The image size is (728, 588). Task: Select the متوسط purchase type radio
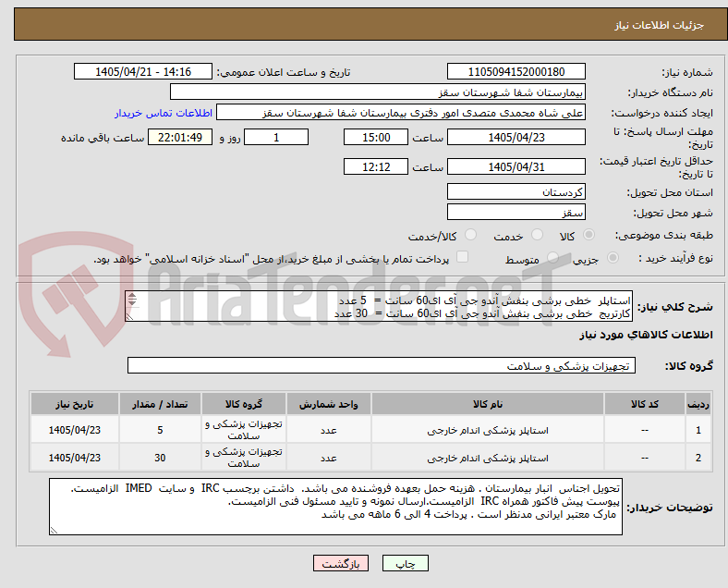pyautogui.click(x=553, y=258)
